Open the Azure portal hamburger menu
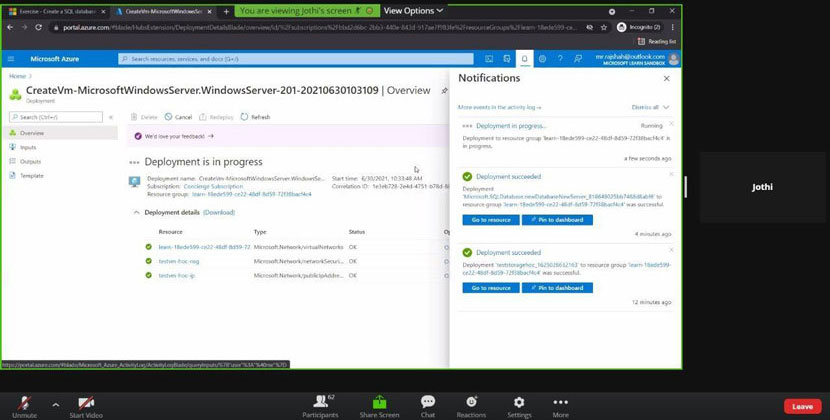 pos(11,59)
